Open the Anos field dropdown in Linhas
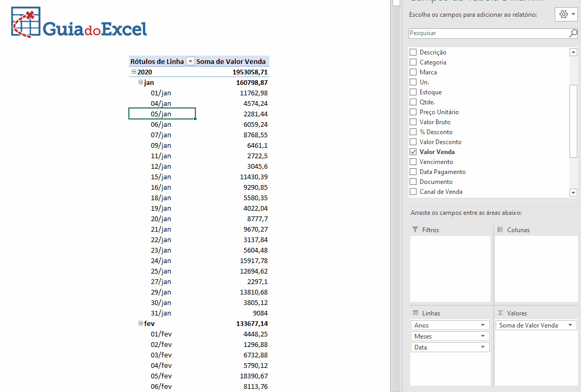This screenshot has height=392, width=581. pyautogui.click(x=482, y=325)
